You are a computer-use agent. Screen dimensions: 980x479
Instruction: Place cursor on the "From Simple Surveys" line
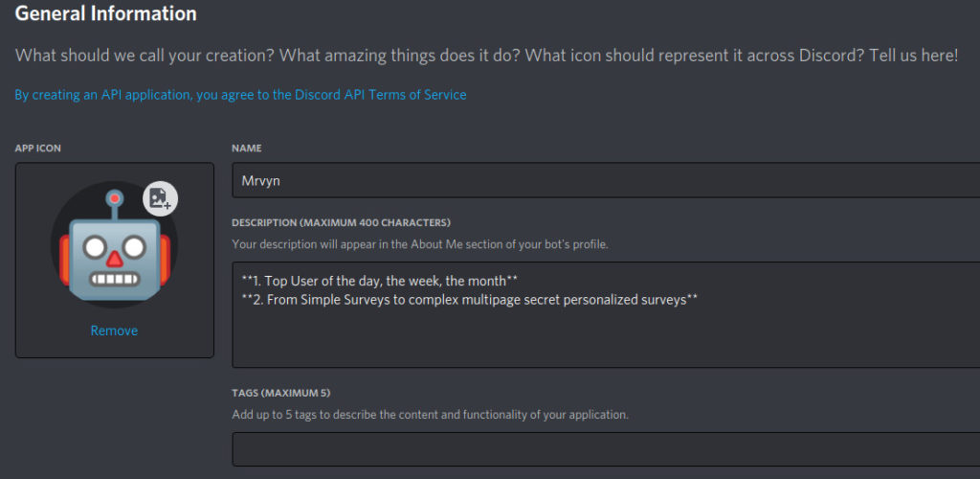[x=469, y=300]
